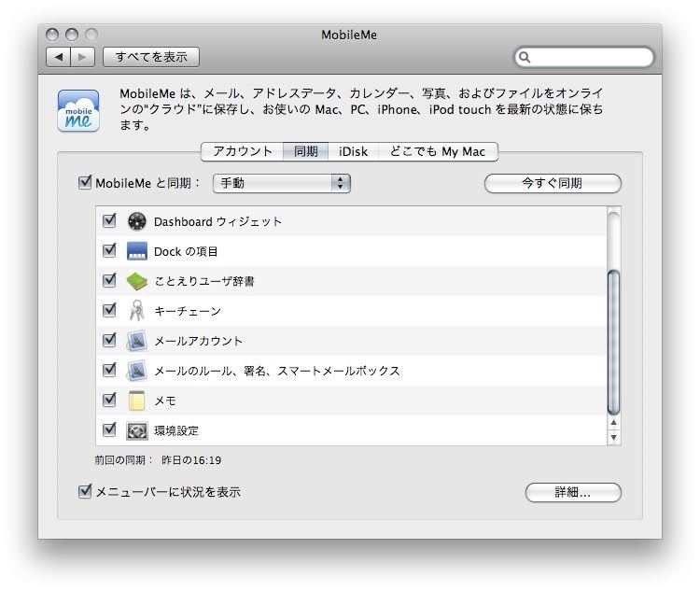Uncheck the mail rules, signatures, smart mailbox checkbox
The image size is (700, 591).
tap(109, 371)
